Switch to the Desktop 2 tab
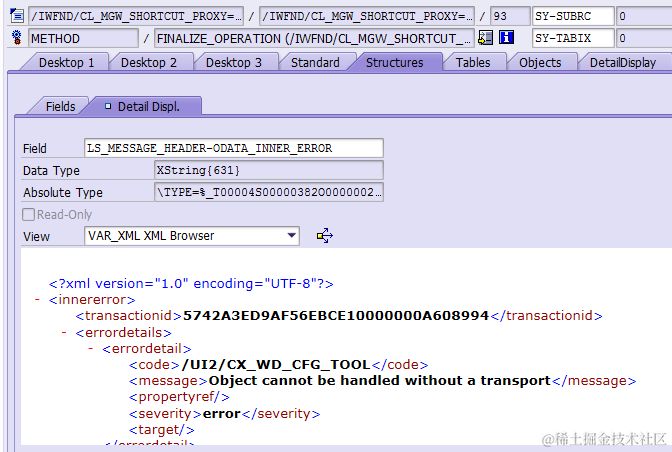The height and width of the screenshot is (452, 672). [x=149, y=63]
